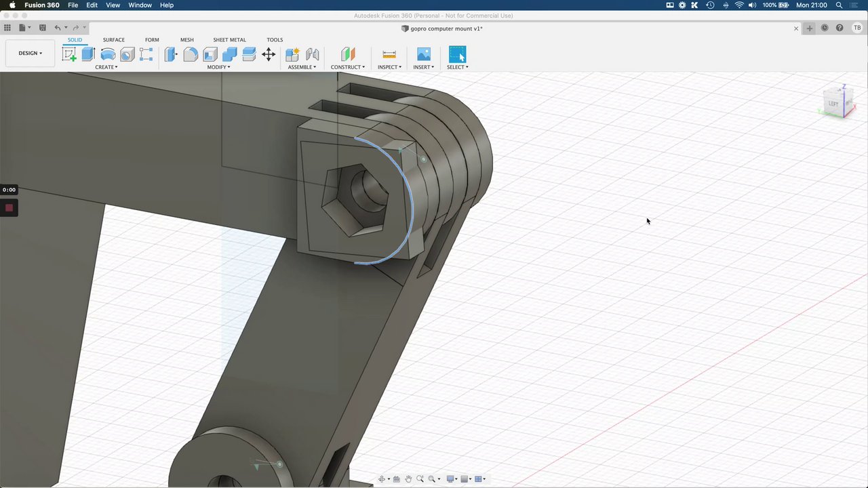
Task: Open the DESIGN workspace dropdown
Action: pos(30,53)
